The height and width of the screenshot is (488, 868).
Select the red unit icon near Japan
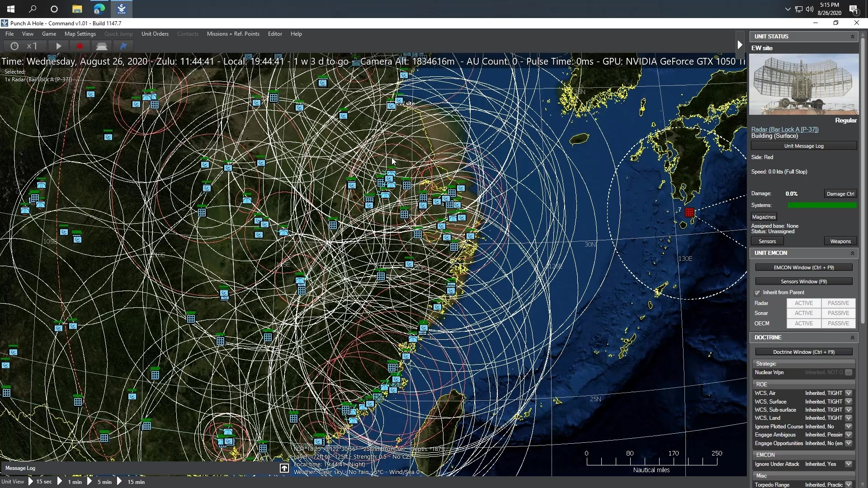click(x=689, y=212)
